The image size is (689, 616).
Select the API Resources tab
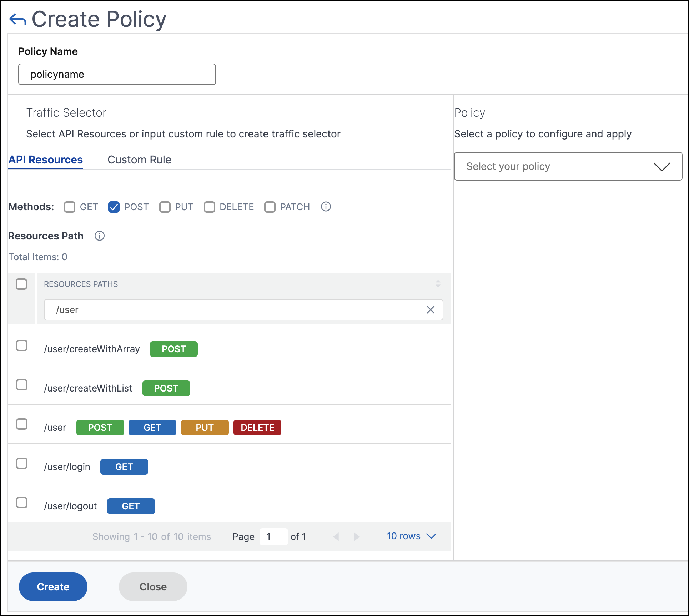tap(46, 160)
